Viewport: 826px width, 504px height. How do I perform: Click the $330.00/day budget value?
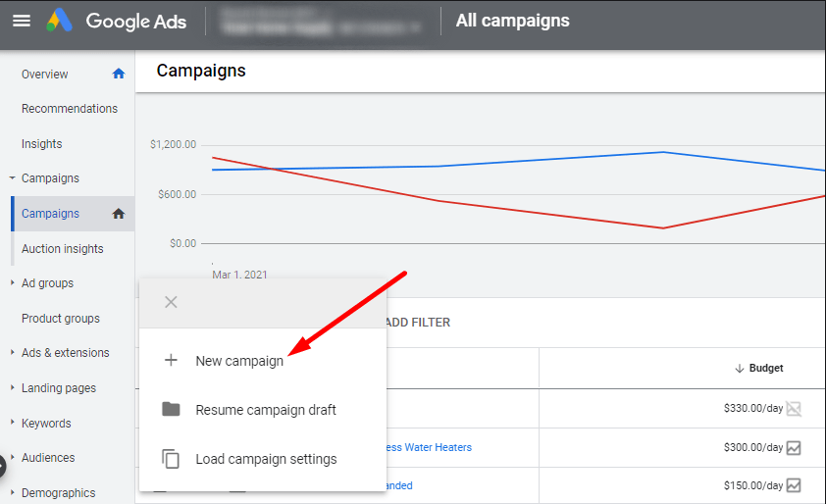(x=753, y=408)
